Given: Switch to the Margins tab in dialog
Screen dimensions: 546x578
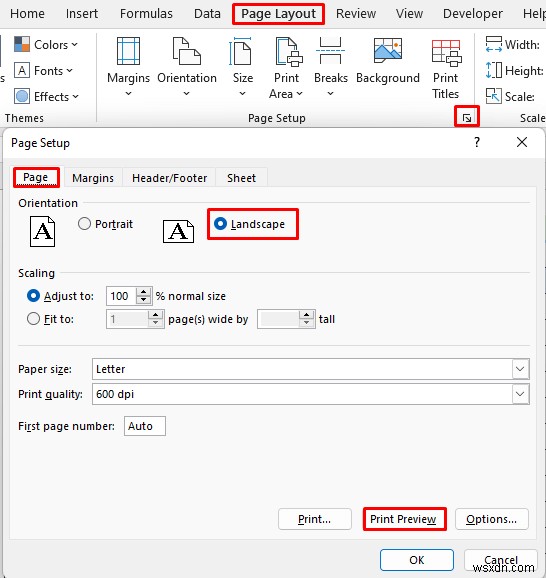Looking at the screenshot, I should [x=93, y=178].
